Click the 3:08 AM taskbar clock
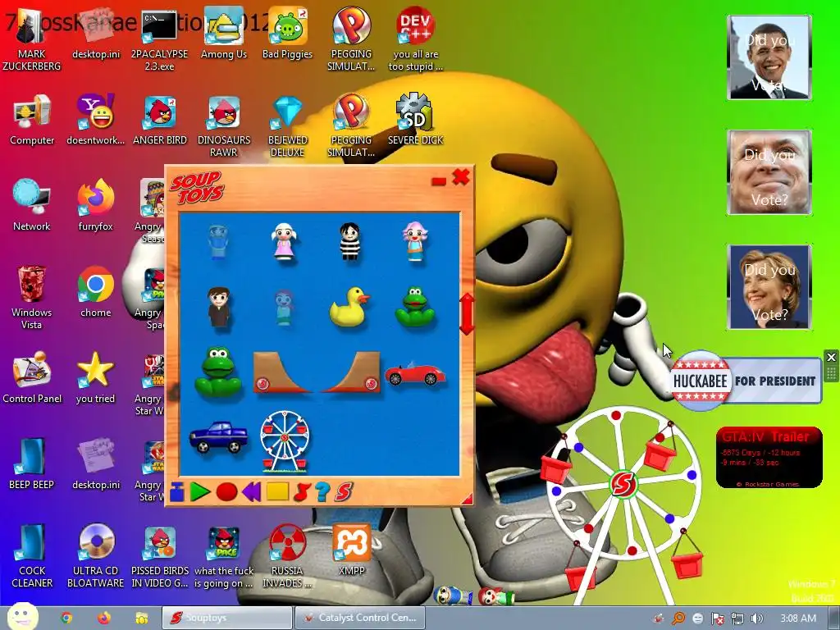840x630 pixels. (x=798, y=619)
